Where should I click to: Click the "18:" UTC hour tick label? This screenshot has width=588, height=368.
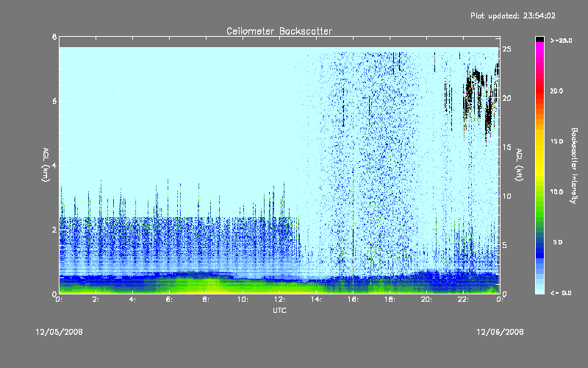[390, 300]
